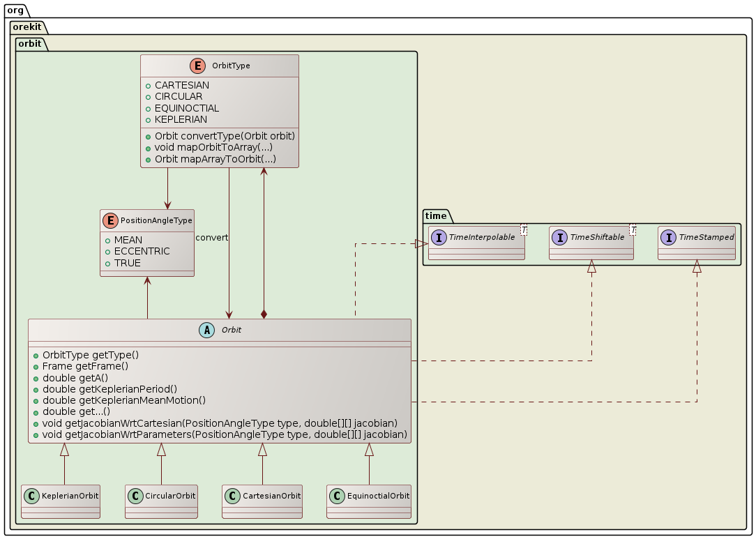This screenshot has height=539, width=756.
Task: Select the orbit package tab
Action: tap(30, 43)
